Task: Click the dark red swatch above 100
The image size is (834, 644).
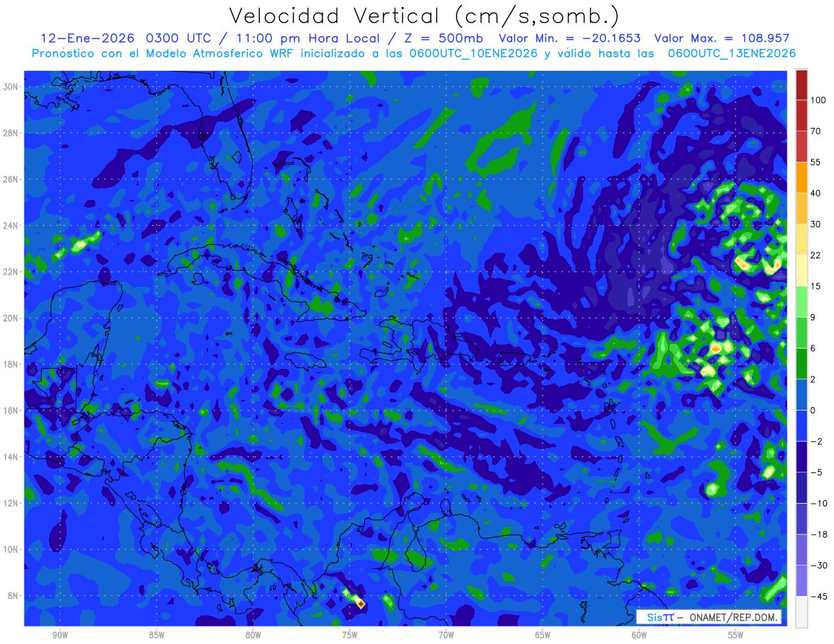Action: (801, 85)
